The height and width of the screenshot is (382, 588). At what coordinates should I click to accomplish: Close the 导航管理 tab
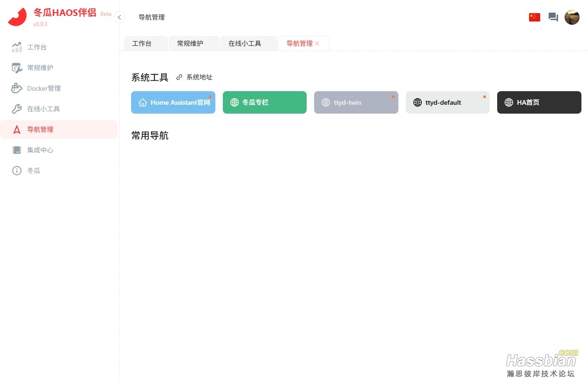[x=317, y=43]
